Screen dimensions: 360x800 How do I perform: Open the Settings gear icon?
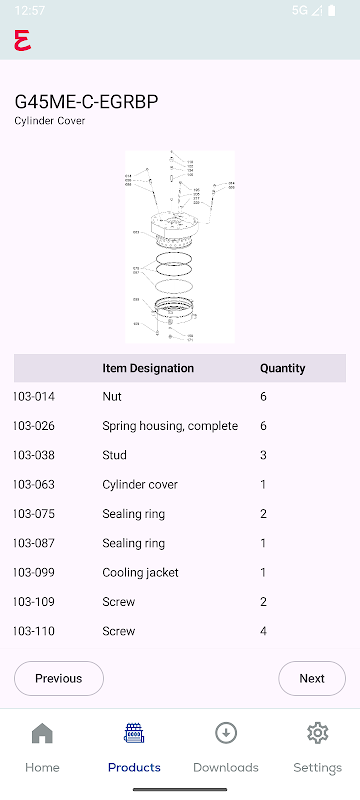click(x=317, y=734)
